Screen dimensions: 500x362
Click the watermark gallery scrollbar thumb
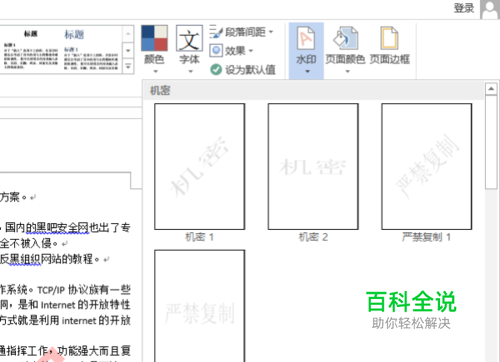click(491, 142)
